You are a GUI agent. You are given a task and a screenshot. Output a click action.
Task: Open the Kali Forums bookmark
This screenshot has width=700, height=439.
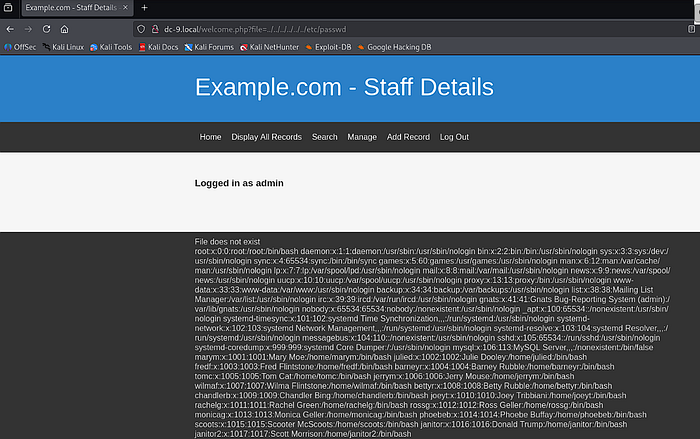click(x=209, y=47)
